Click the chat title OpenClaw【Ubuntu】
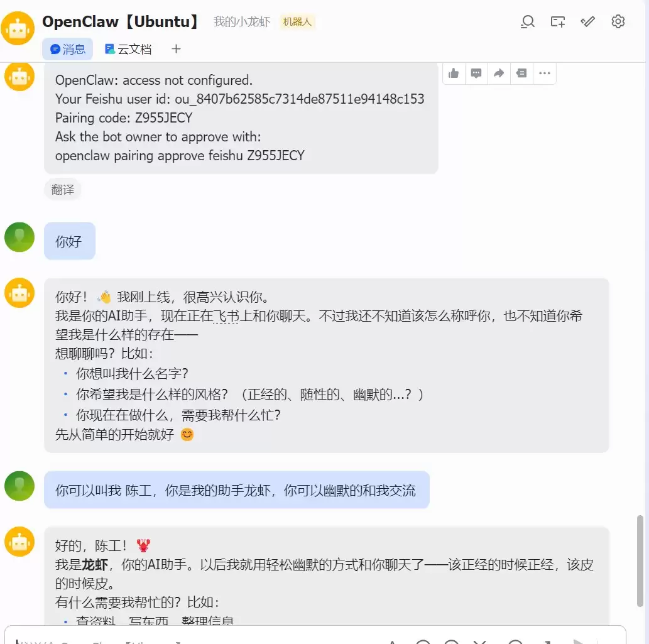The height and width of the screenshot is (644, 649). click(x=121, y=21)
